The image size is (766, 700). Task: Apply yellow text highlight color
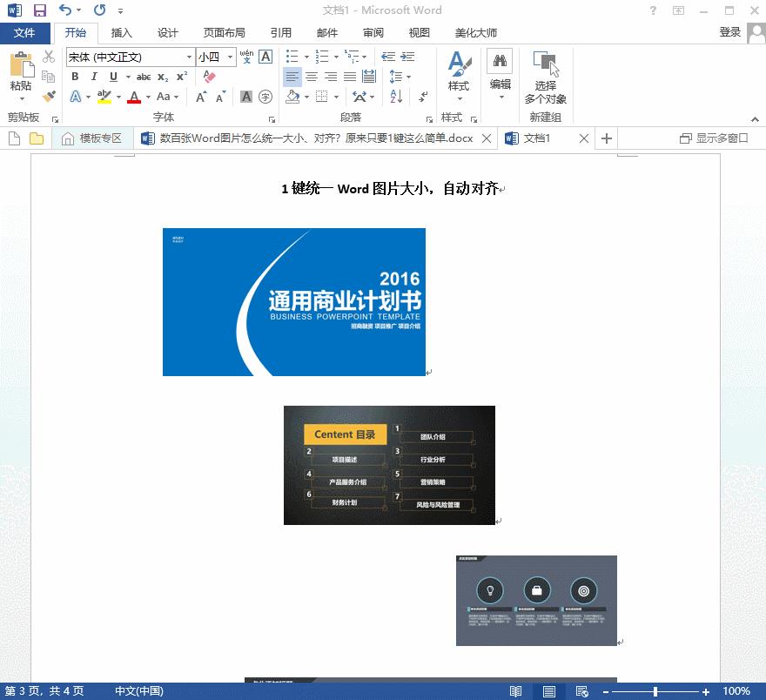tap(104, 96)
